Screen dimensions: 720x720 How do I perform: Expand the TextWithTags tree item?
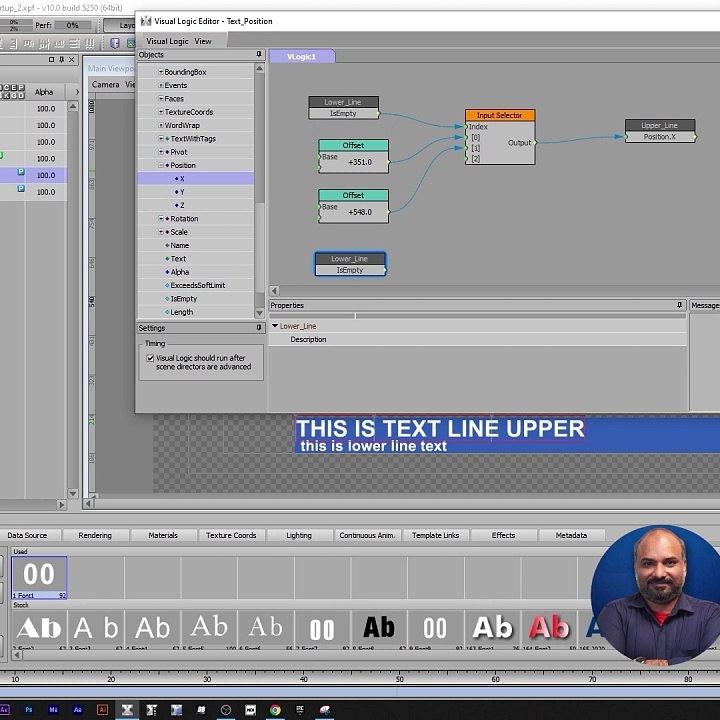coord(161,139)
